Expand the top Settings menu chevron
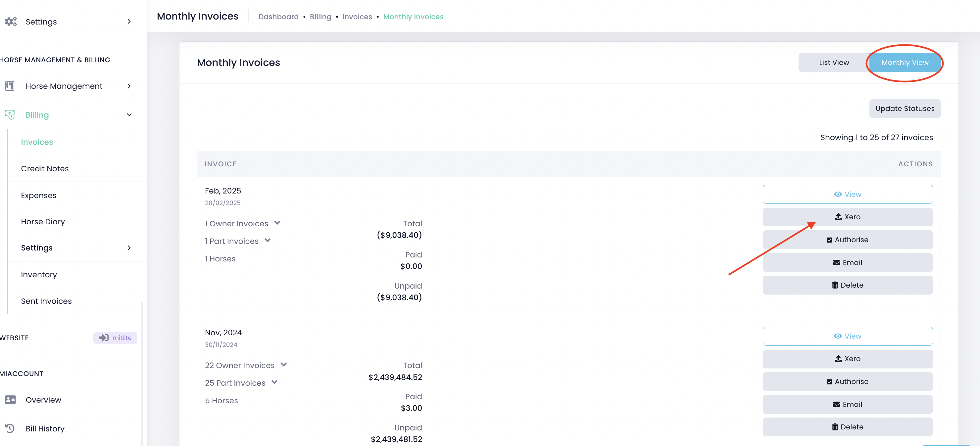Viewport: 980px width, 446px height. pyautogui.click(x=129, y=21)
